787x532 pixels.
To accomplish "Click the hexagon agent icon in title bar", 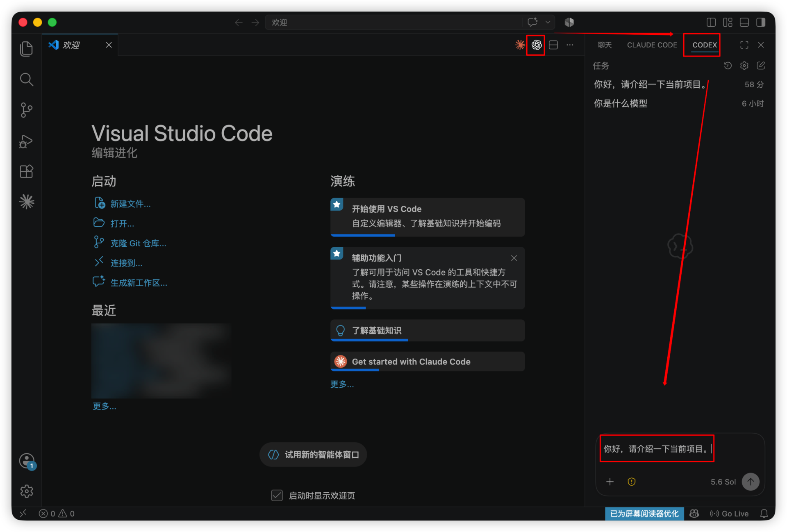I will click(x=569, y=22).
